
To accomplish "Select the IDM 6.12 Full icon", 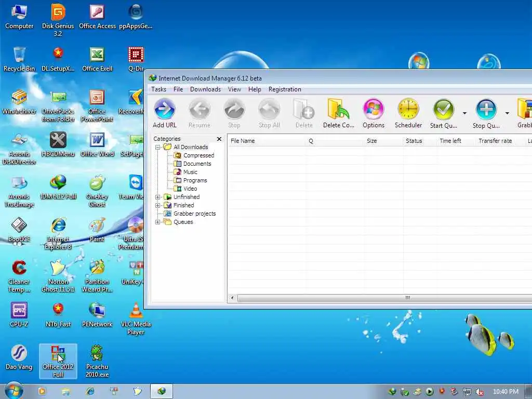I will pyautogui.click(x=58, y=187).
